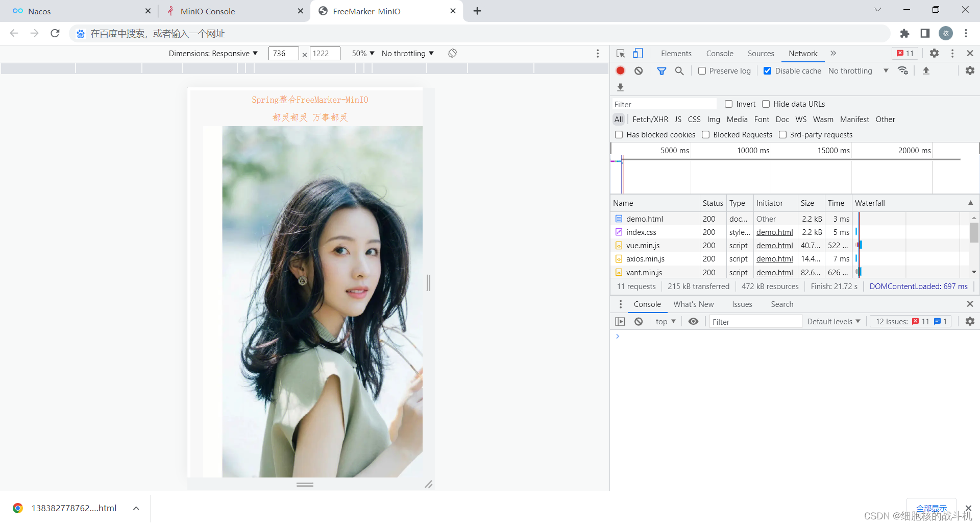The width and height of the screenshot is (980, 526).
Task: Open downloaded 138382778762 html file in download bar
Action: coord(74,508)
